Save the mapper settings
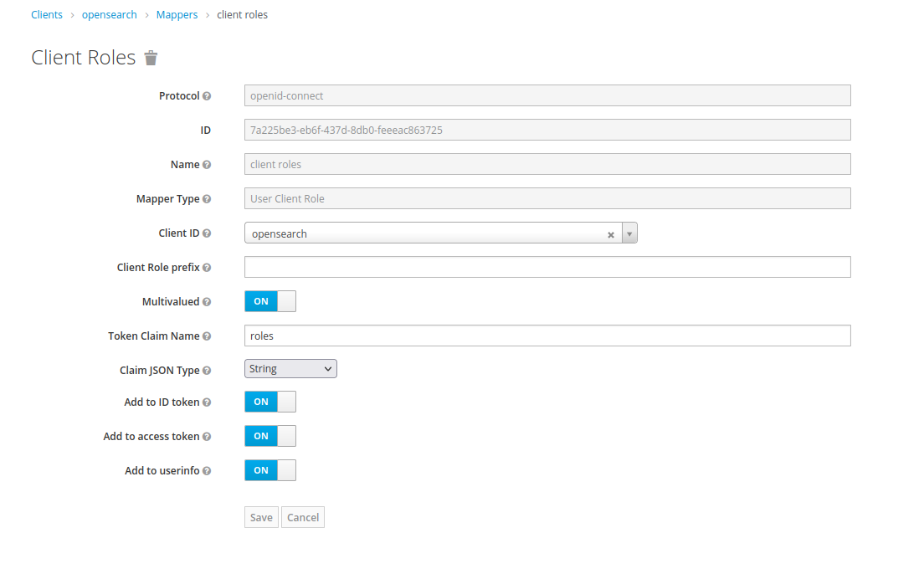Viewport: 924px width, 574px height. point(261,517)
